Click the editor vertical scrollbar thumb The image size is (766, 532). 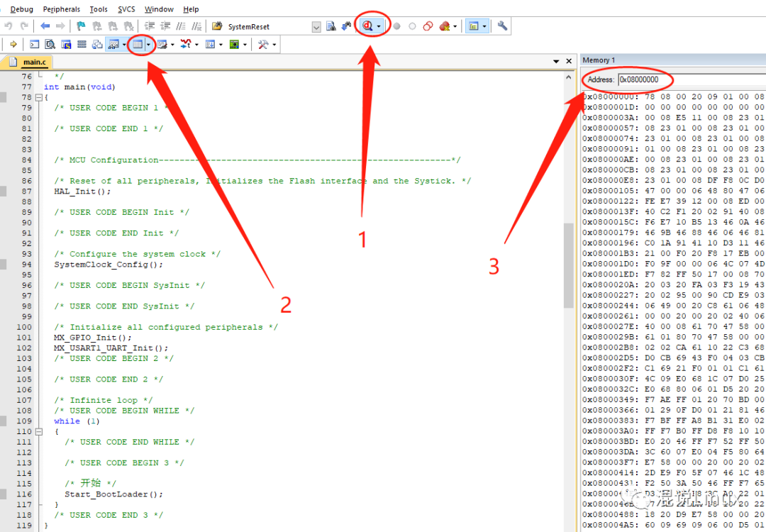(569, 266)
